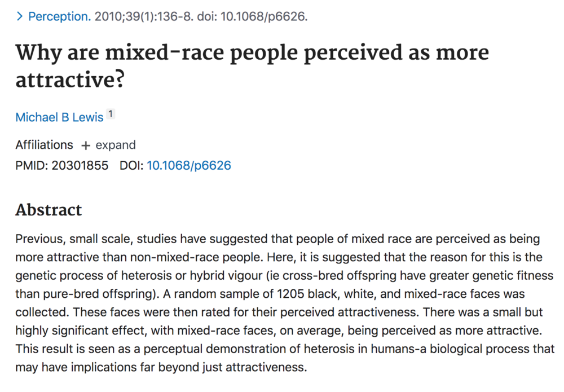Click the final abstract line beginning may have
The width and height of the screenshot is (564, 392).
point(161,367)
